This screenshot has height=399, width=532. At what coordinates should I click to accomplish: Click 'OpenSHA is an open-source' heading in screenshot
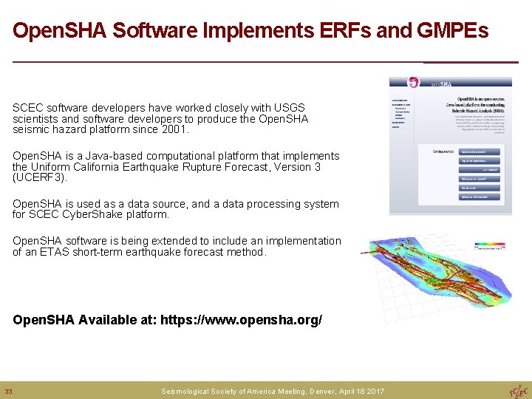coord(475,105)
